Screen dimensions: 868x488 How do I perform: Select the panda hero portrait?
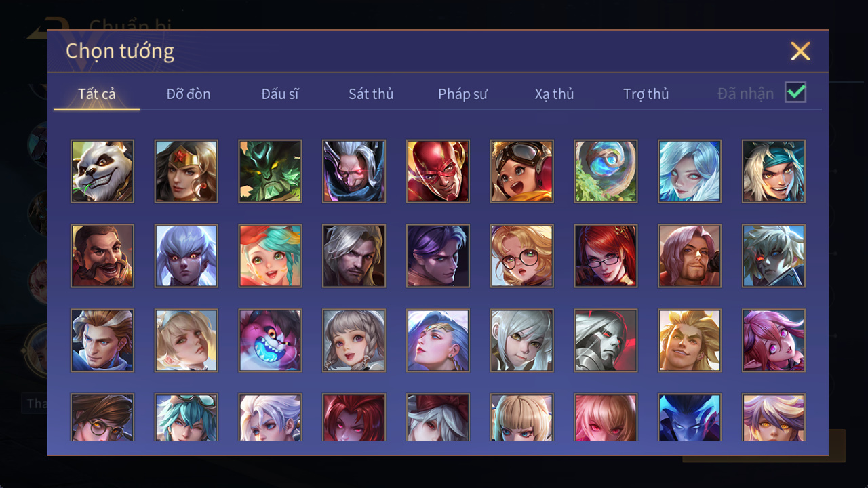pos(102,171)
